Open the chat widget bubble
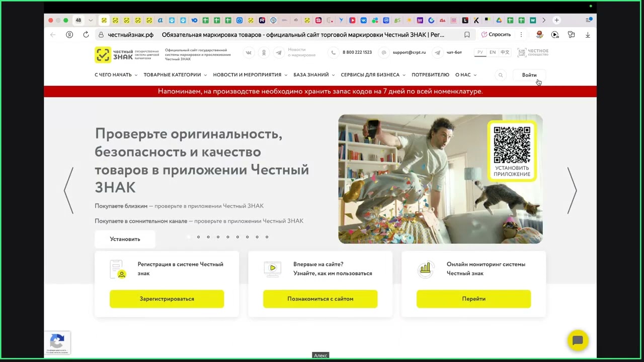The height and width of the screenshot is (362, 644). 578,340
